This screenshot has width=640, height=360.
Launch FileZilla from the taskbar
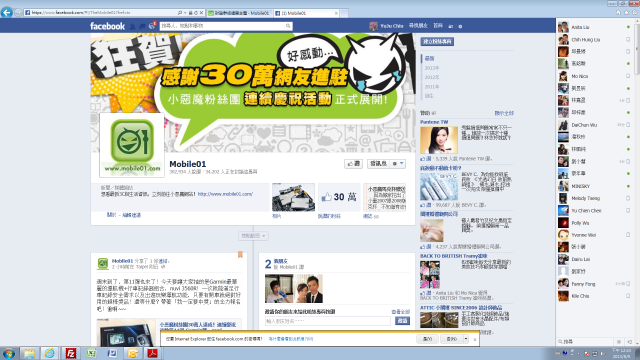71,353
